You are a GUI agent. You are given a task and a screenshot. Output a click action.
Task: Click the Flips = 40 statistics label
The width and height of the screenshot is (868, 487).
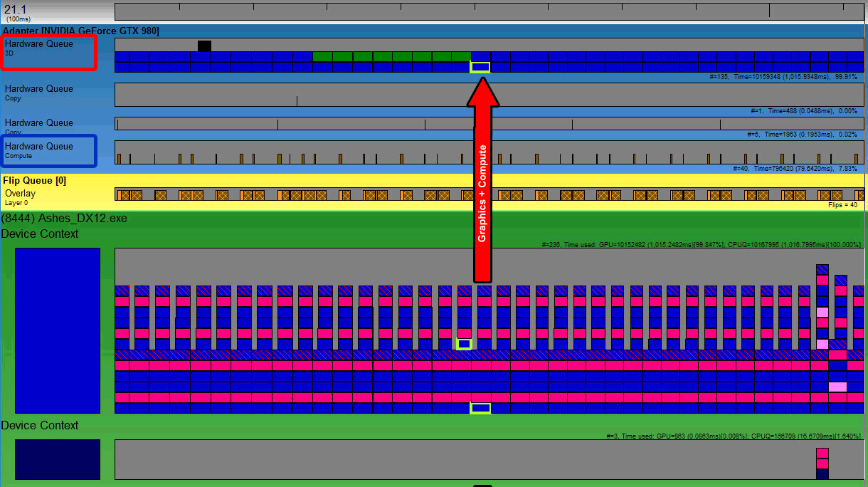844,205
